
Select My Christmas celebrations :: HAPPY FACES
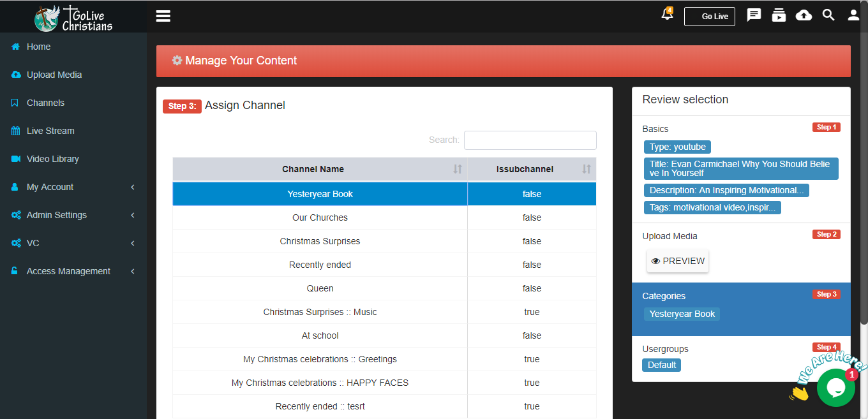[384, 383]
